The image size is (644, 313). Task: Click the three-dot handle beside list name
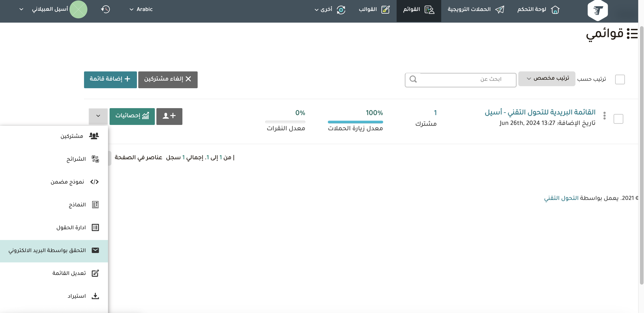tap(604, 116)
